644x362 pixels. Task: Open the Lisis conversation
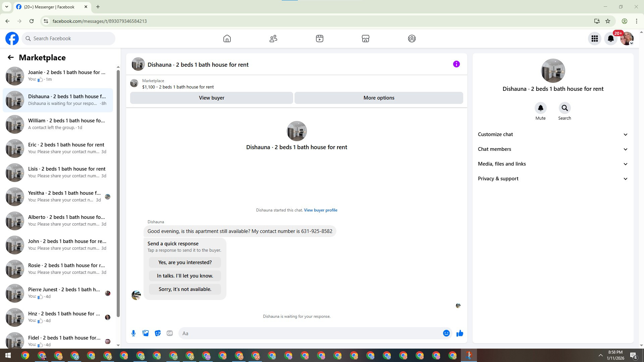pos(58,173)
